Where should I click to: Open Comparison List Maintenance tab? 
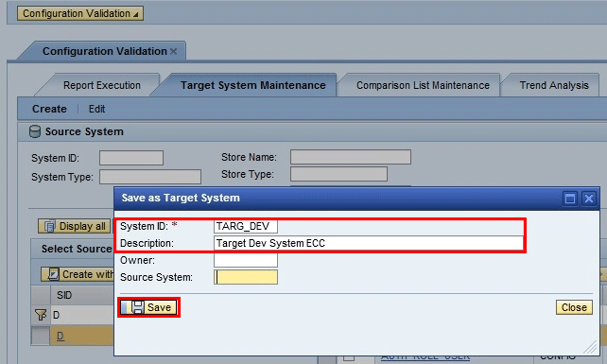tap(423, 85)
